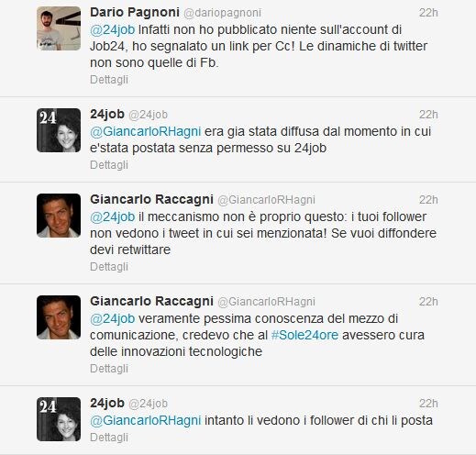The height and width of the screenshot is (455, 476).
Task: Click the last 24job avatar at the bottom
Action: [x=59, y=419]
